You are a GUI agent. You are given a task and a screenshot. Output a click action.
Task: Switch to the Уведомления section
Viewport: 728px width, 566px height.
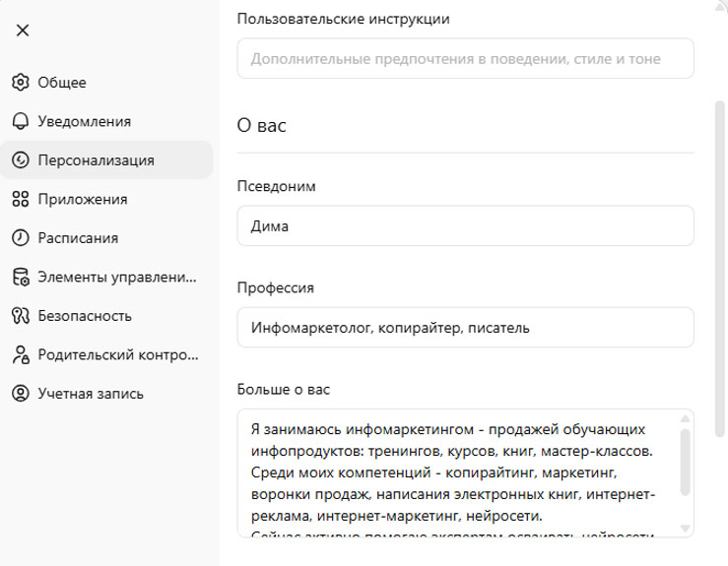[85, 122]
